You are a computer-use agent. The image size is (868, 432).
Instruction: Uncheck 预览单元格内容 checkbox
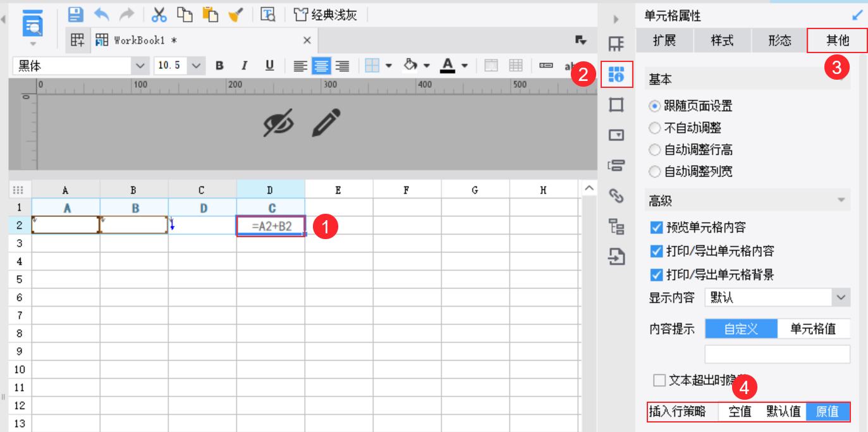pos(656,227)
